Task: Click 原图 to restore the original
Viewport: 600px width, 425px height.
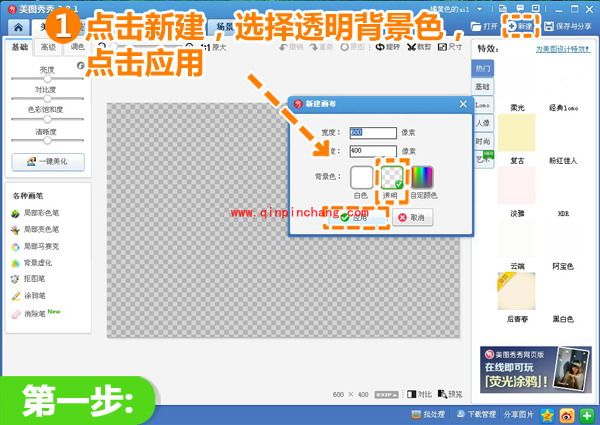Action: pyautogui.click(x=352, y=47)
